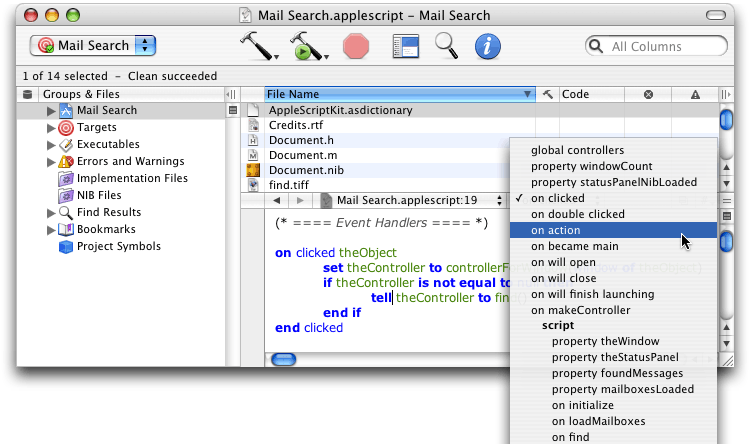
Task: Open the Build and Run dropdown arrow
Action: [x=326, y=57]
